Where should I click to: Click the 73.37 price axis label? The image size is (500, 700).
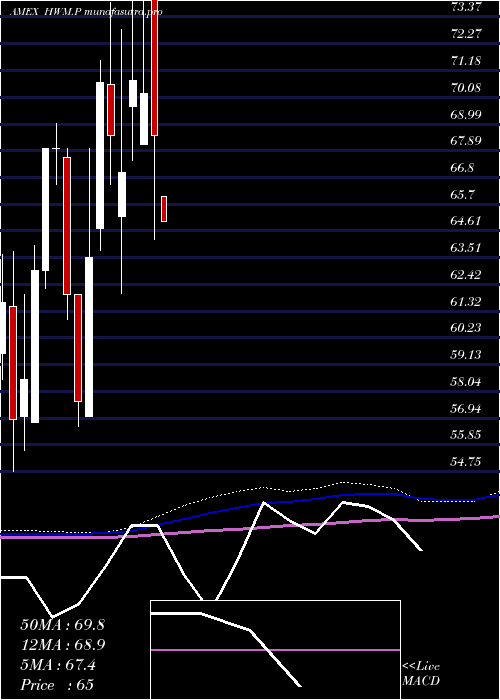(466, 7)
